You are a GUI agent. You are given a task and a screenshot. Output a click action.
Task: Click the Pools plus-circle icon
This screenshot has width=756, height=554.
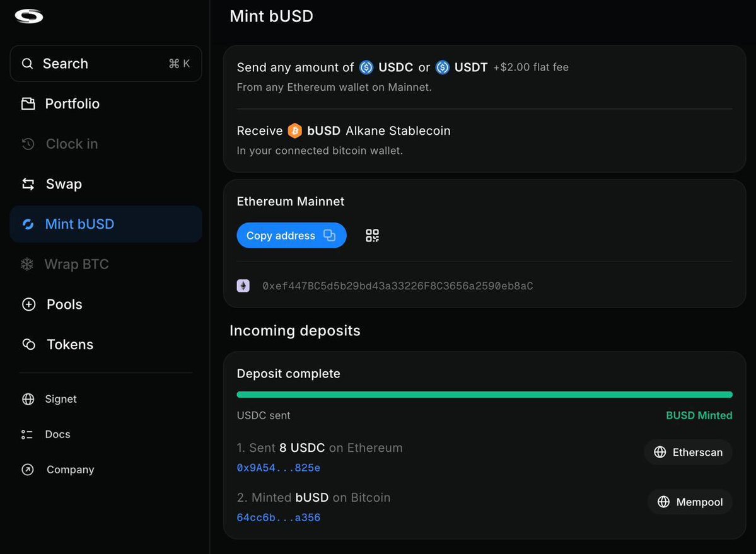[x=28, y=304]
